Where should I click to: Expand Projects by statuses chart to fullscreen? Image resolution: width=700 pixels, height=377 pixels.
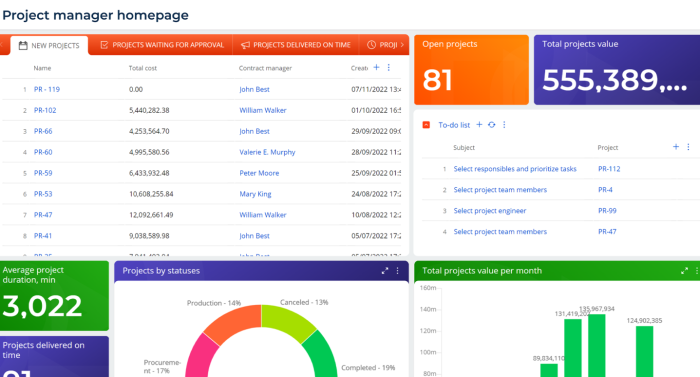[x=385, y=271]
